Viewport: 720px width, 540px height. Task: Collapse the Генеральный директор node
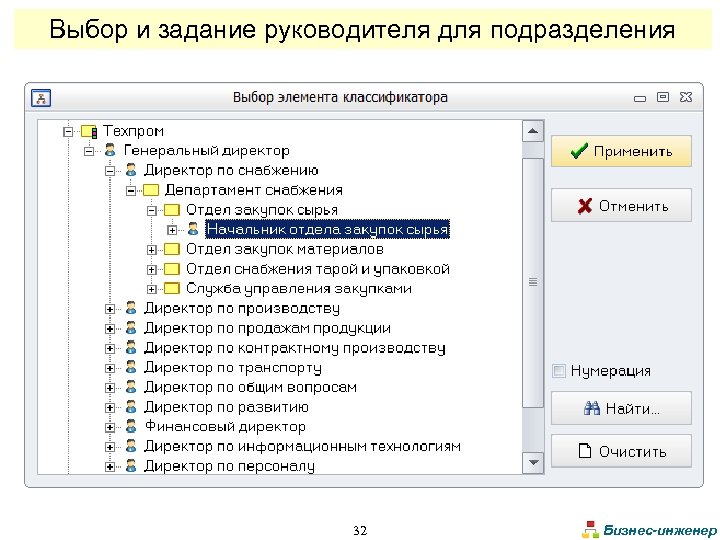pyautogui.click(x=89, y=151)
